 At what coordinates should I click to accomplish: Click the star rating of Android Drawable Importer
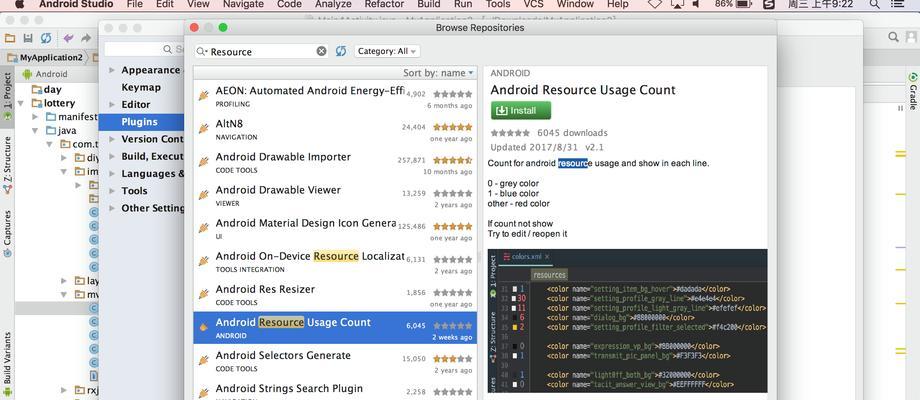coord(452,160)
